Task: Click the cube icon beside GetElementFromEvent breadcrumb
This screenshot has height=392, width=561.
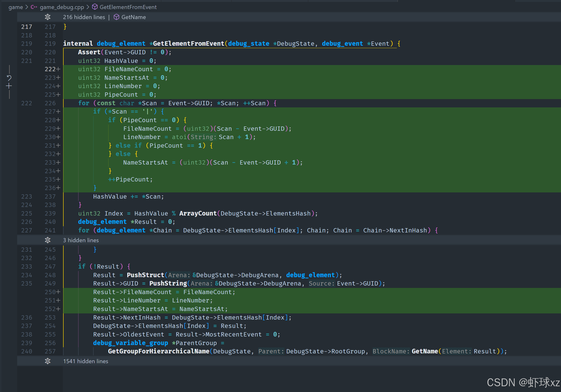Action: [x=95, y=7]
